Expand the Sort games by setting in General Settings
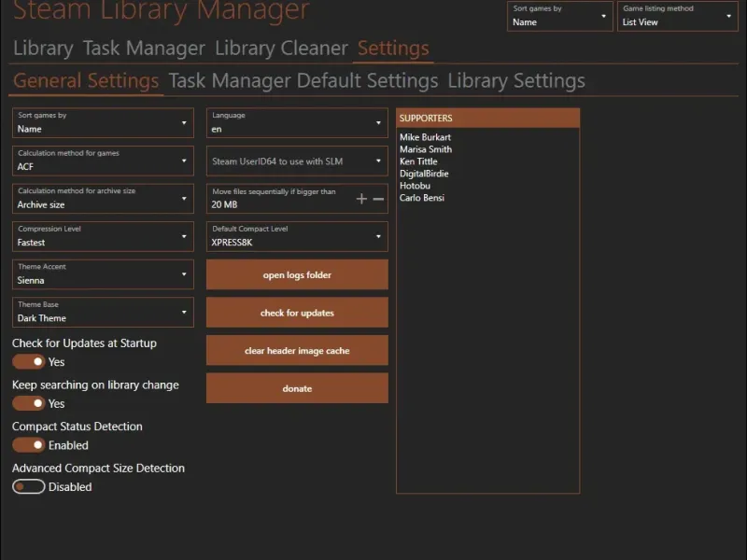The width and height of the screenshot is (747, 560). [x=103, y=123]
